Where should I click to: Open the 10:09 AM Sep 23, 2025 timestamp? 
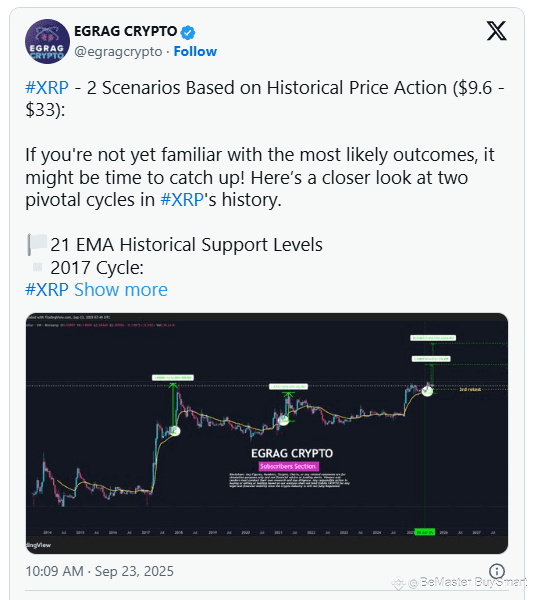[99, 571]
